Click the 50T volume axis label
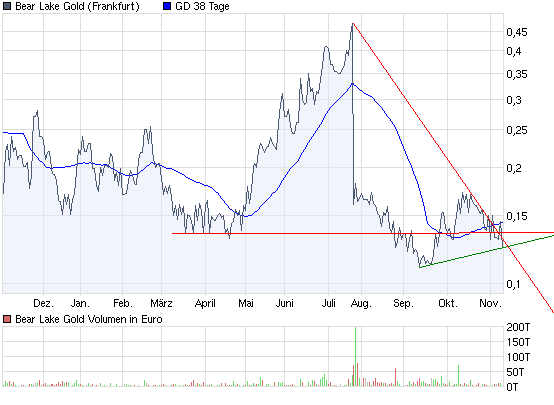This screenshot has width=554, height=405. 515,372
